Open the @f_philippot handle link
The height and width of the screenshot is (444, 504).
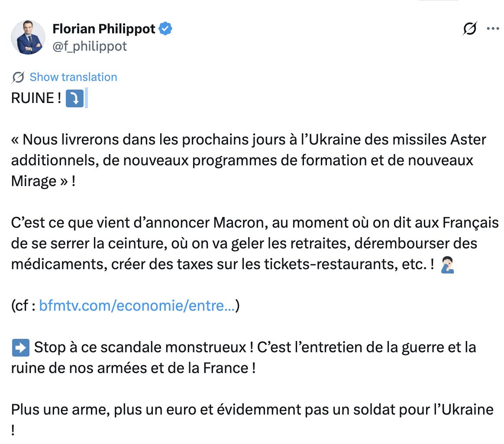click(x=90, y=46)
